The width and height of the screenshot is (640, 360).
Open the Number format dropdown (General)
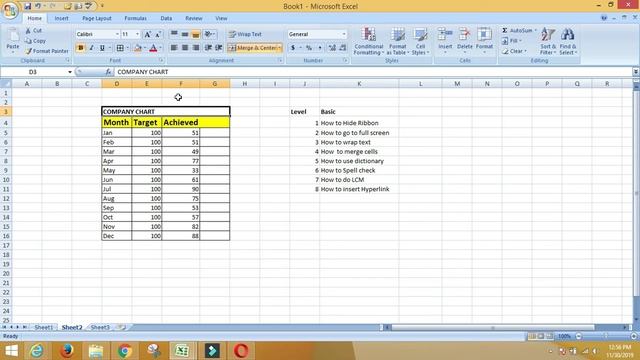point(344,34)
